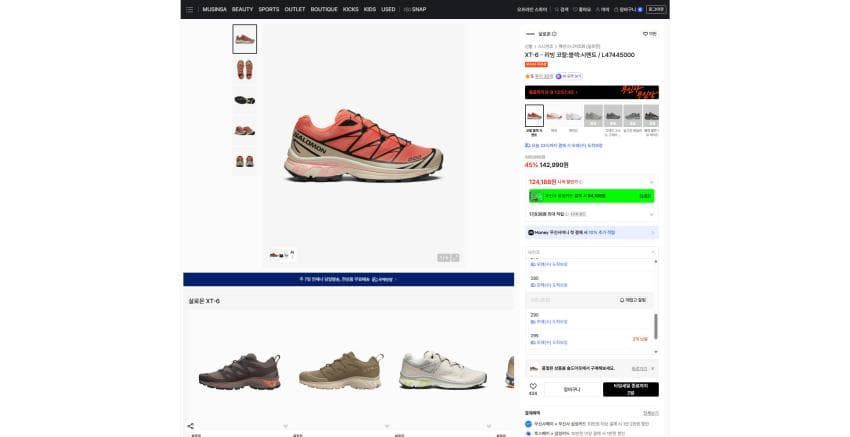The width and height of the screenshot is (850, 437).
Task: Click the Musinsa Money benefit banner
Action: point(592,233)
